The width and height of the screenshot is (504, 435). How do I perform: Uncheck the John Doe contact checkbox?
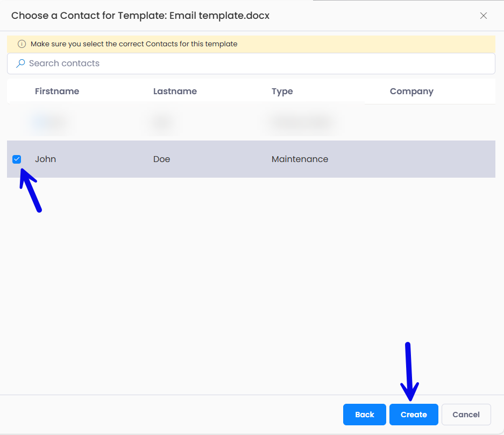coord(17,159)
